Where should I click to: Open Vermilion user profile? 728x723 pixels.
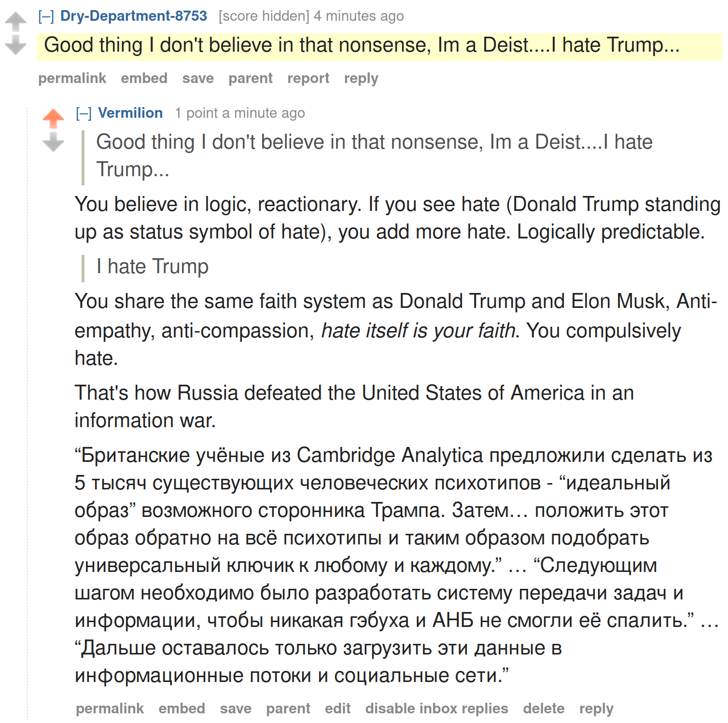[x=130, y=113]
